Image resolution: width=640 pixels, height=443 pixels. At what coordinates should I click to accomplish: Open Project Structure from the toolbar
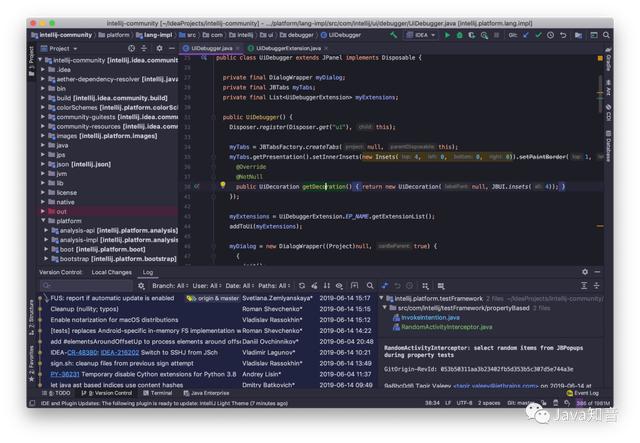[x=578, y=35]
